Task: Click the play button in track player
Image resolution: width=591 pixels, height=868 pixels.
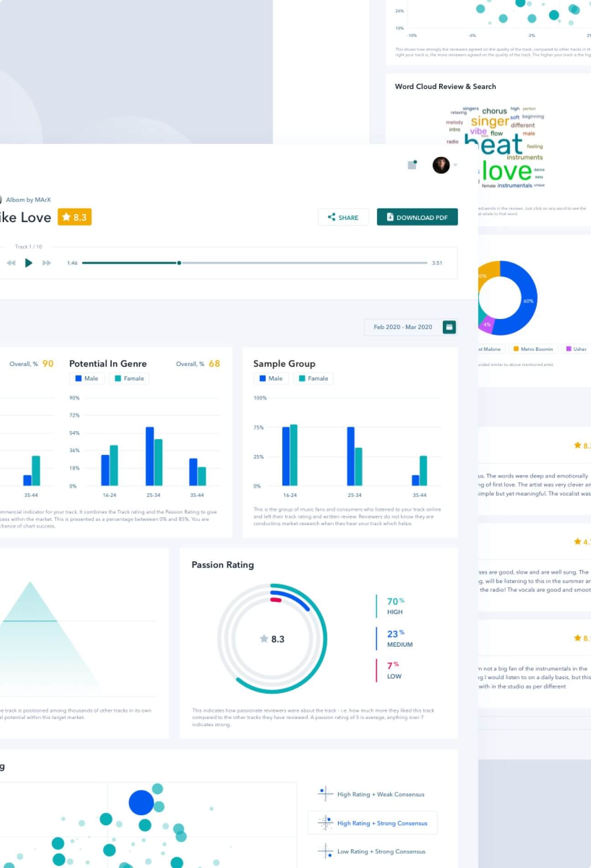Action: (x=28, y=263)
